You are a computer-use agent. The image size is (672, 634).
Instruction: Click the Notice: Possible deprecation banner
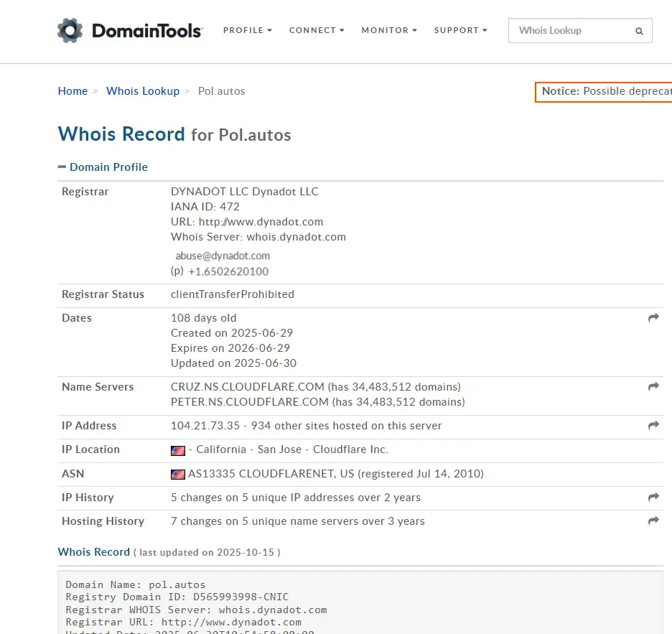click(x=603, y=92)
